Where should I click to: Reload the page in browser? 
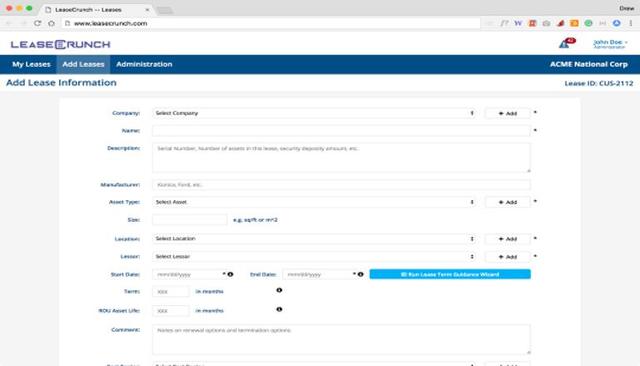click(x=38, y=23)
